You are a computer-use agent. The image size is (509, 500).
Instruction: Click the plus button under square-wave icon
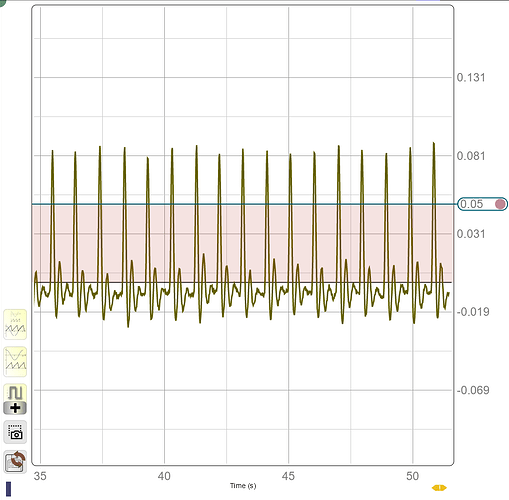pyautogui.click(x=15, y=408)
